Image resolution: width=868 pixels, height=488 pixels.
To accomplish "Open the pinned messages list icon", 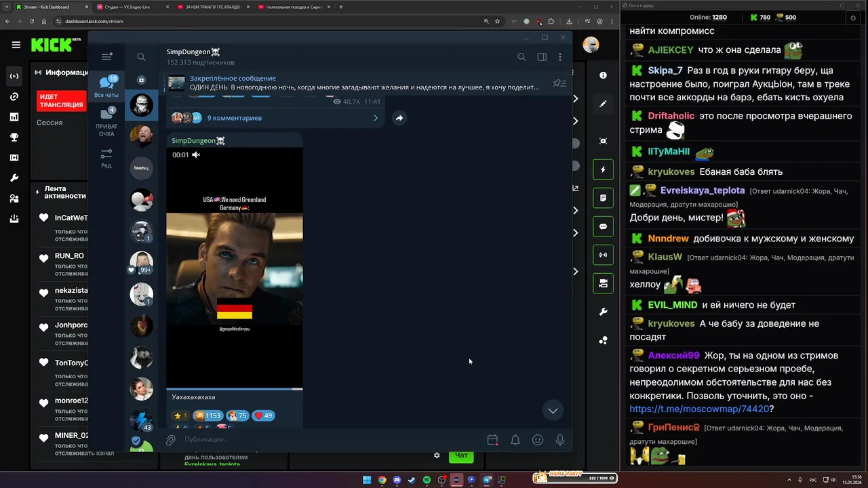I will pyautogui.click(x=559, y=83).
